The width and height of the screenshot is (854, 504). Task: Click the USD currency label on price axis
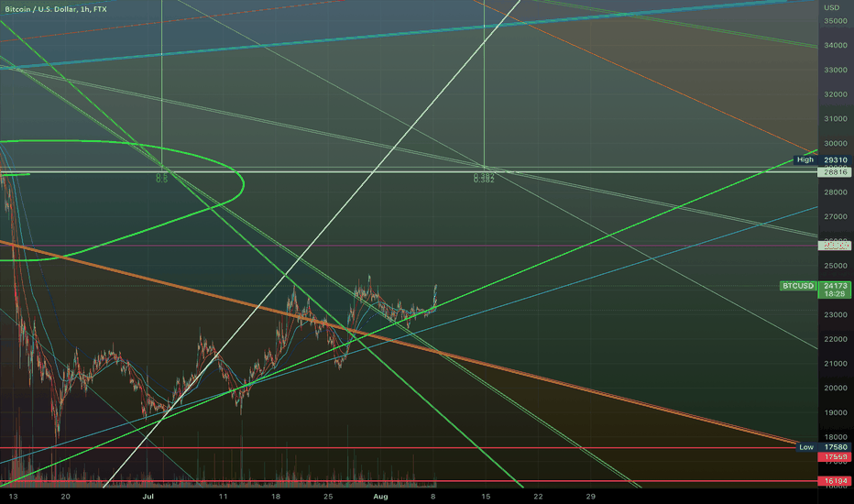point(831,7)
